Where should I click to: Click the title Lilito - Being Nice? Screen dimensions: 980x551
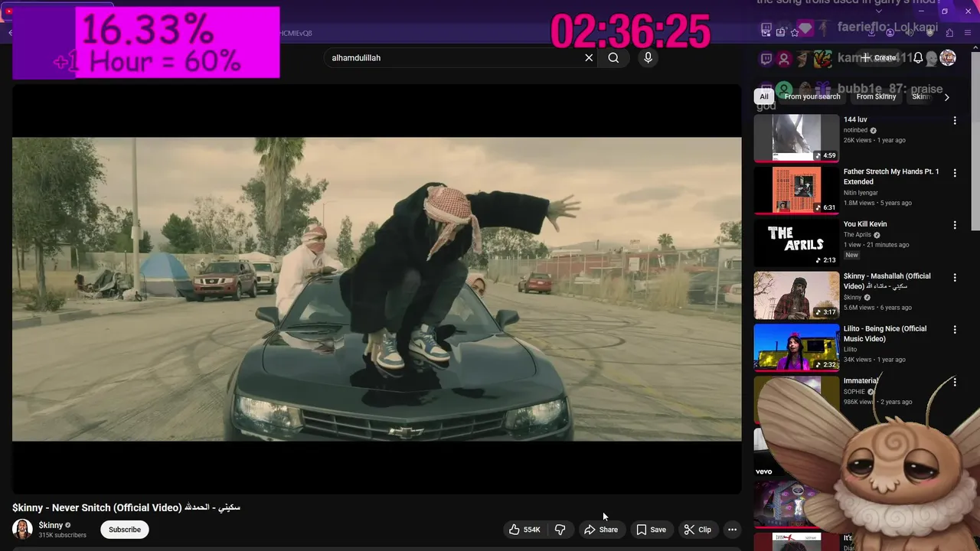point(885,334)
